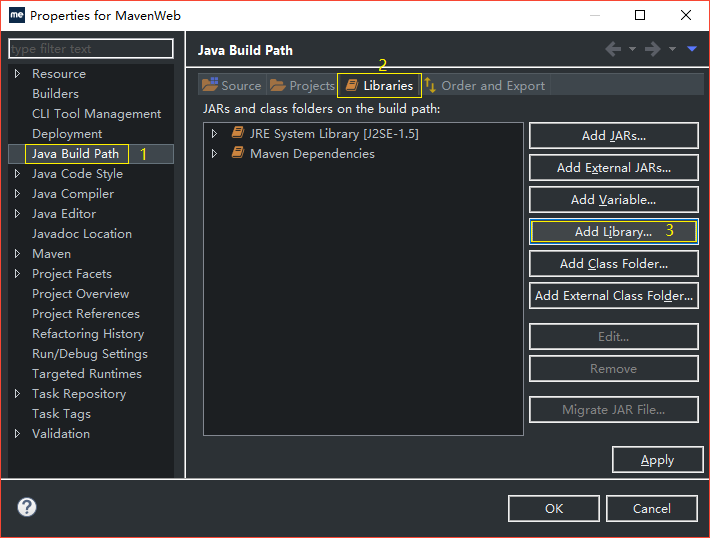Select Project Overview entry
710x538 pixels.
click(x=81, y=293)
